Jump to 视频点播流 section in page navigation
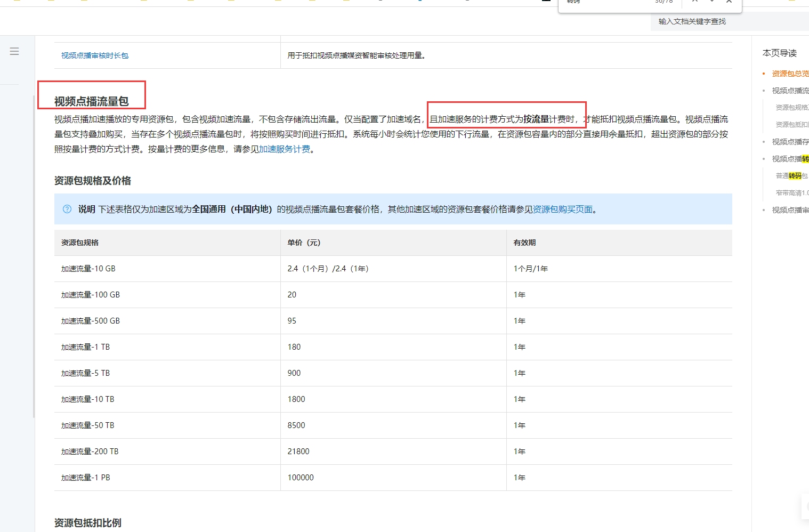Image resolution: width=809 pixels, height=532 pixels. pos(790,91)
